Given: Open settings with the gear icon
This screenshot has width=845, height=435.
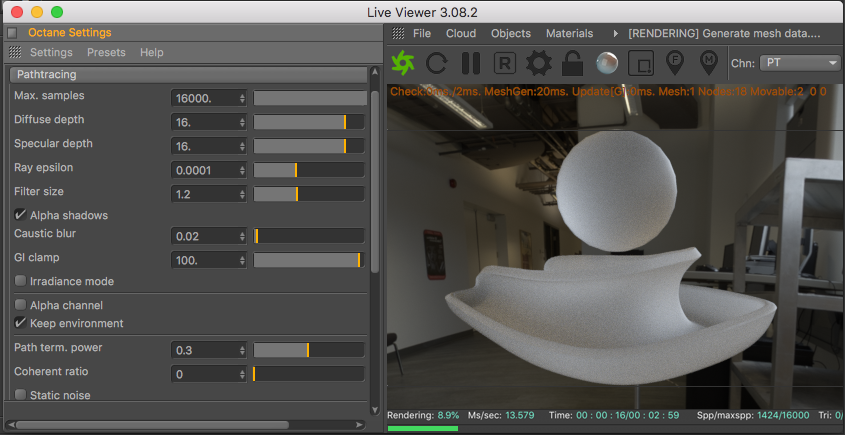Looking at the screenshot, I should coord(539,64).
